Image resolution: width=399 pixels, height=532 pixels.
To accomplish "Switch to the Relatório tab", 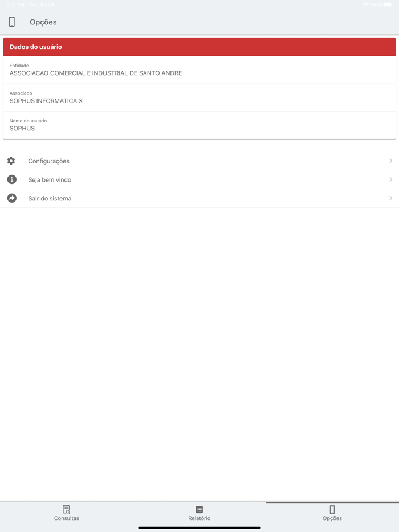I will [x=199, y=513].
